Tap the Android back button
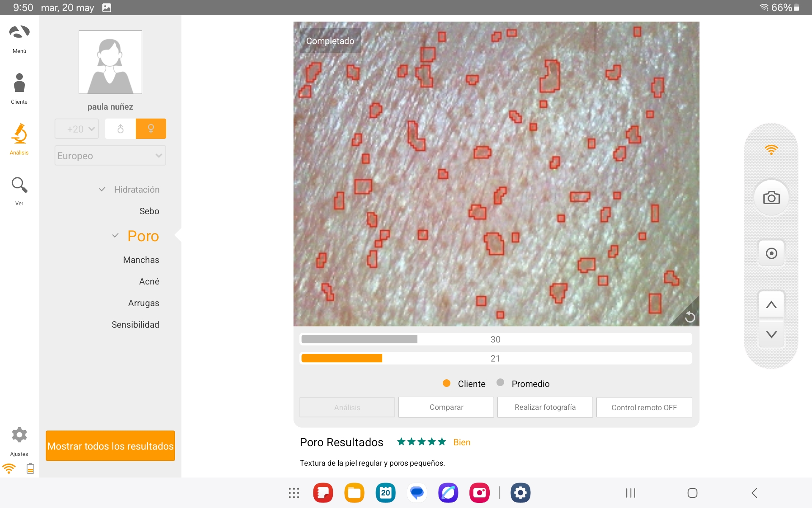 pyautogui.click(x=754, y=493)
